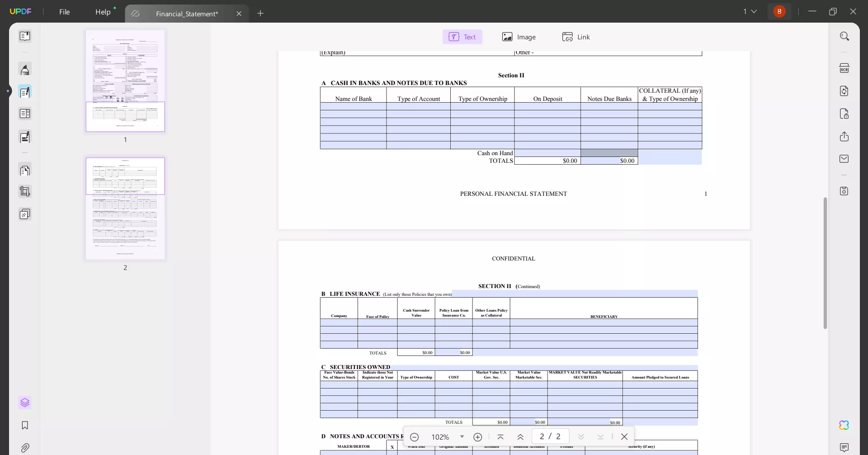The image size is (868, 455).
Task: Toggle the attachment panel
Action: (x=25, y=448)
